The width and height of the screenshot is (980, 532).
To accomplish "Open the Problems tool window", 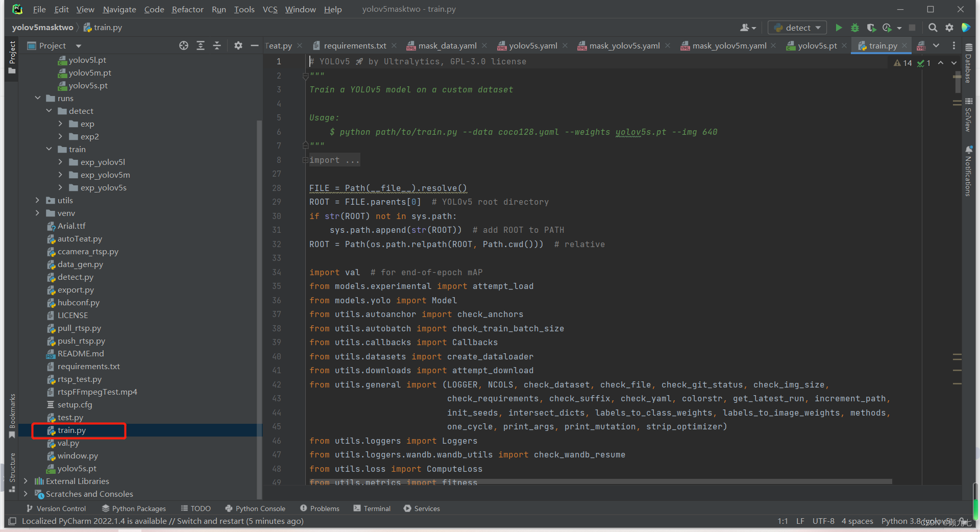I will (x=320, y=509).
